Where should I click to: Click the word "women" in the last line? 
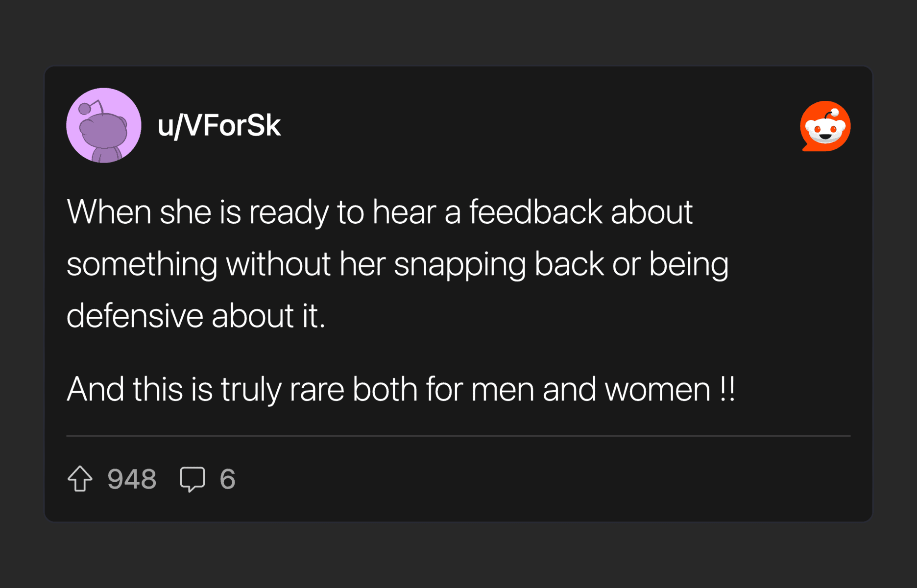[657, 389]
